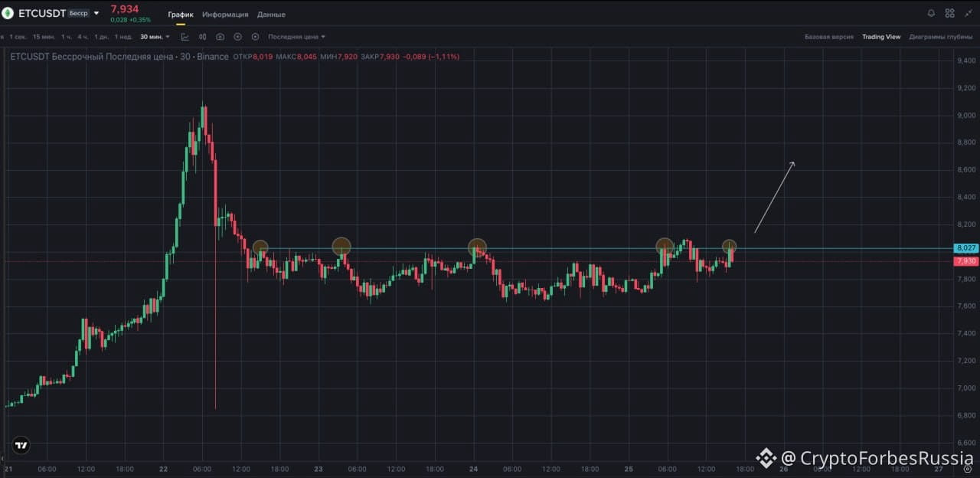Click the TradingView logo on chart

[21, 444]
